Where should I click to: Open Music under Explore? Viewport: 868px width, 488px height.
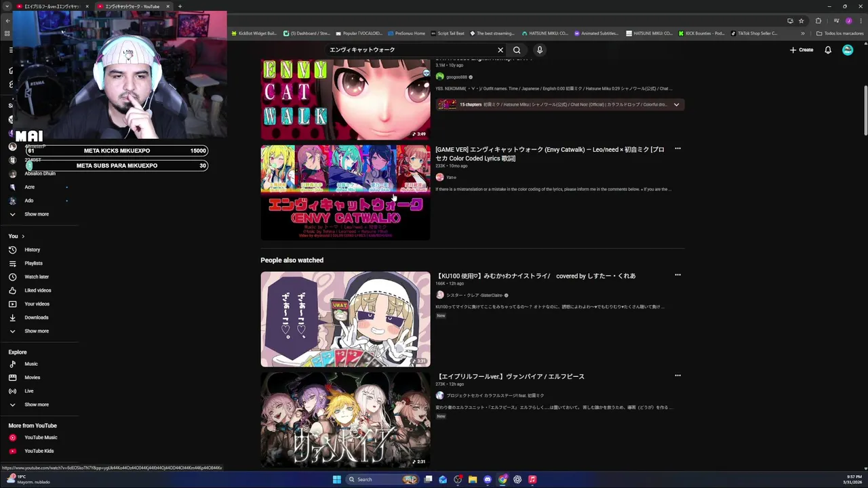pyautogui.click(x=31, y=364)
